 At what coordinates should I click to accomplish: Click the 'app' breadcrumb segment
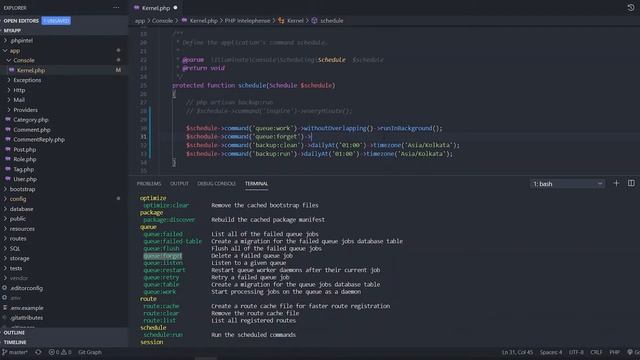coord(140,20)
